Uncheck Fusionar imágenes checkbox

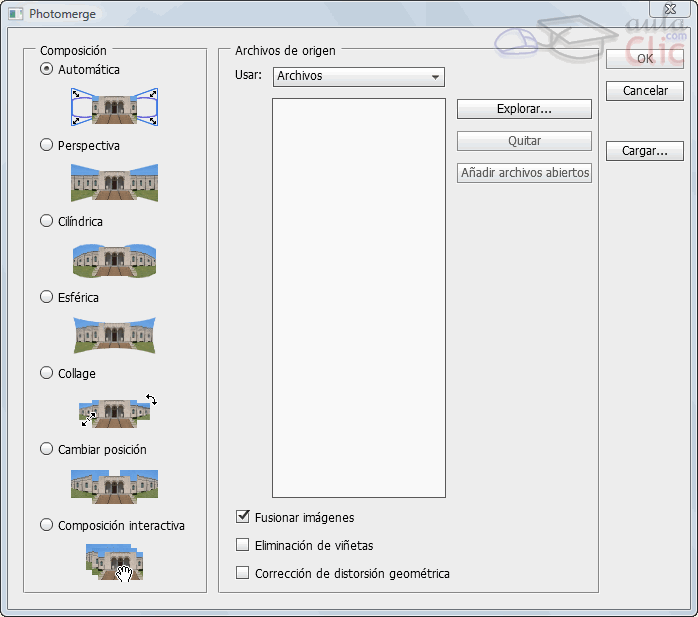[242, 517]
